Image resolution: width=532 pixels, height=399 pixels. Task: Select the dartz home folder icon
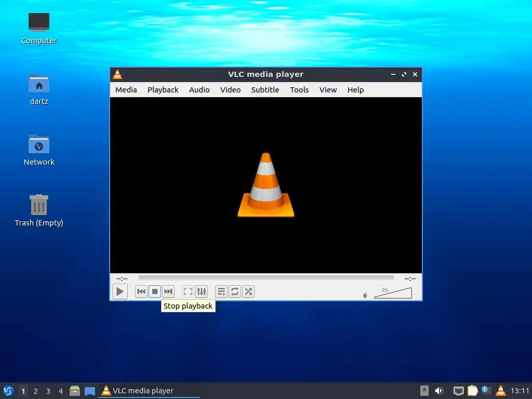(39, 89)
